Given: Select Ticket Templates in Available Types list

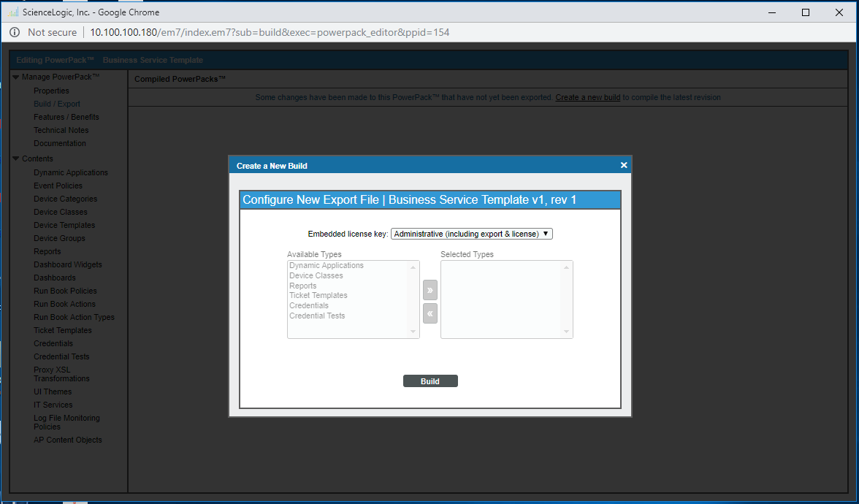Looking at the screenshot, I should coord(318,296).
